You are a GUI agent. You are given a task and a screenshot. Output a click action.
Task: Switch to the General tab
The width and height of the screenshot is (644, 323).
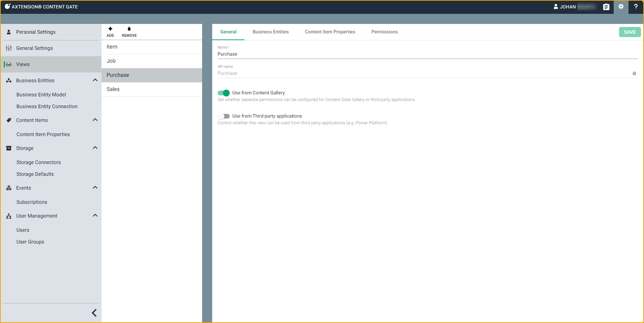228,32
